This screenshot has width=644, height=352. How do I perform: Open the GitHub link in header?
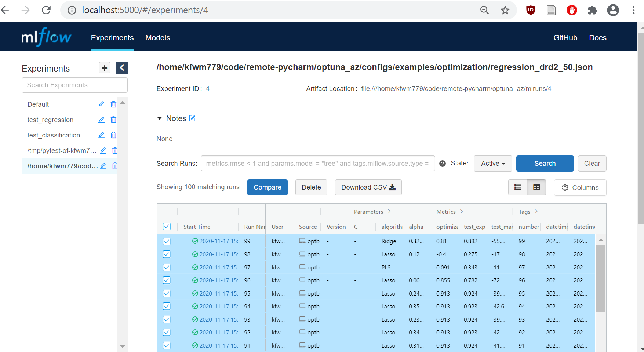pos(565,38)
